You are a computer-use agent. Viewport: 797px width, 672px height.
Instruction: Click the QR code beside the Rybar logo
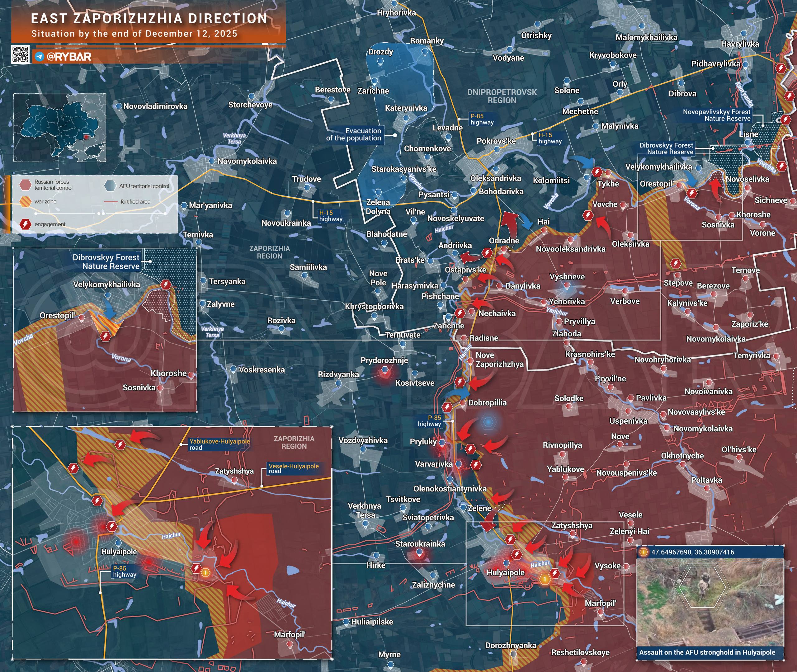(20, 54)
